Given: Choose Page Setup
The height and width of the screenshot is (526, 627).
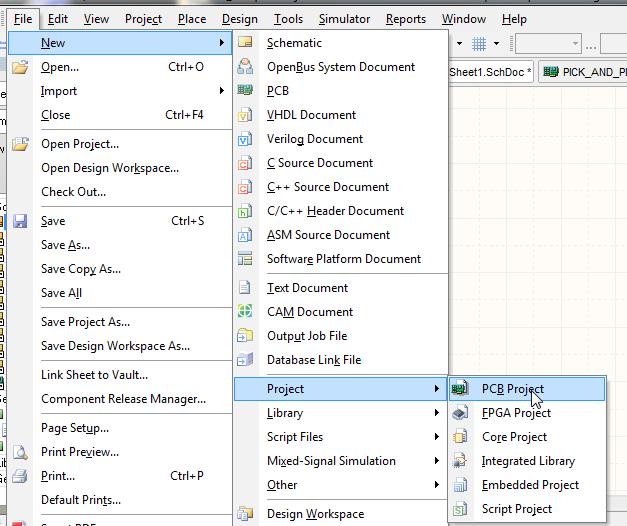Looking at the screenshot, I should (120, 428).
